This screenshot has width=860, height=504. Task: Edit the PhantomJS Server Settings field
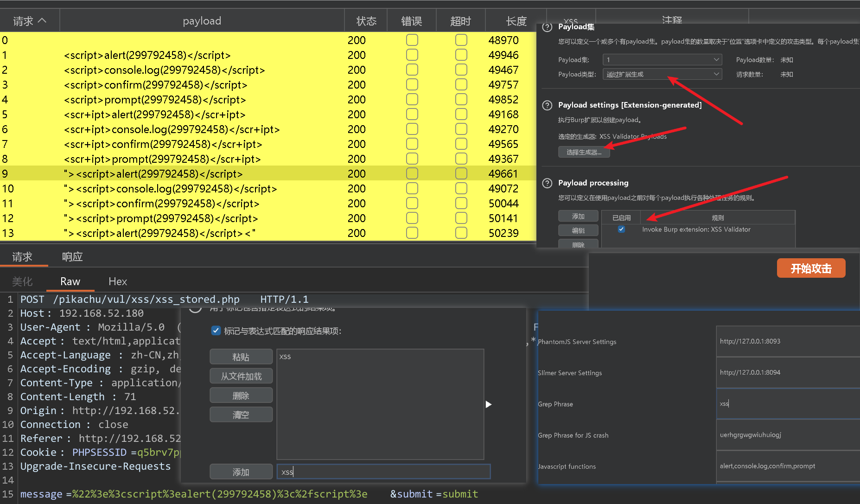(x=788, y=341)
